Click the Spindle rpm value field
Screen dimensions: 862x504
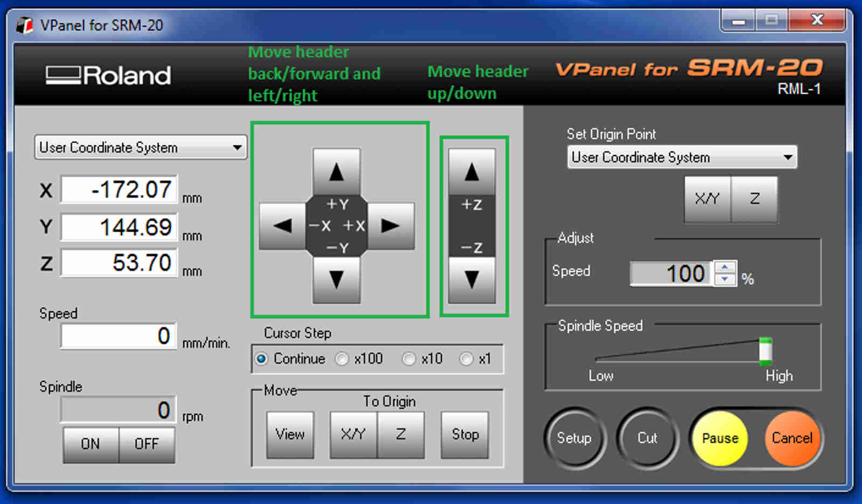[x=119, y=410]
